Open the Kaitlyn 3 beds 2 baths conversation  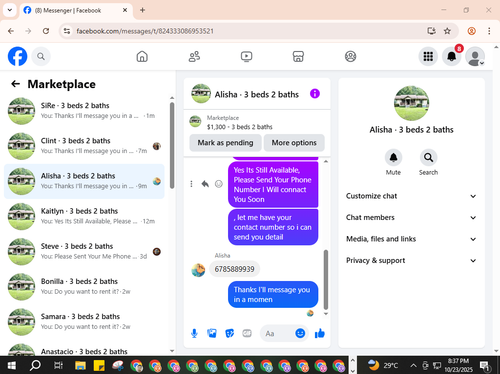(x=84, y=216)
